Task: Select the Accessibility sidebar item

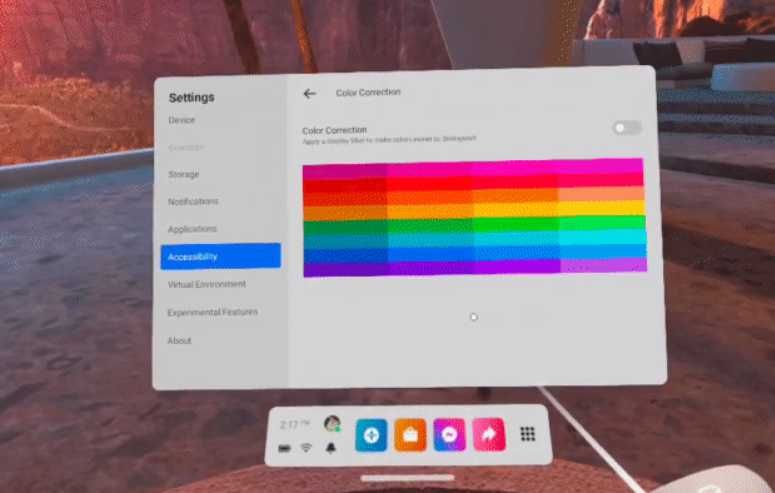Action: pos(220,257)
